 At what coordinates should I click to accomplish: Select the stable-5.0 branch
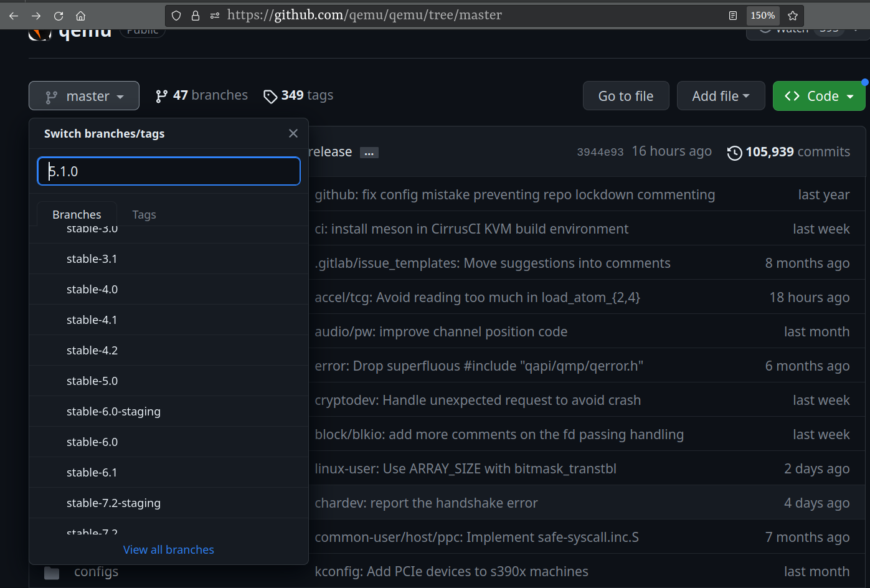(169, 381)
